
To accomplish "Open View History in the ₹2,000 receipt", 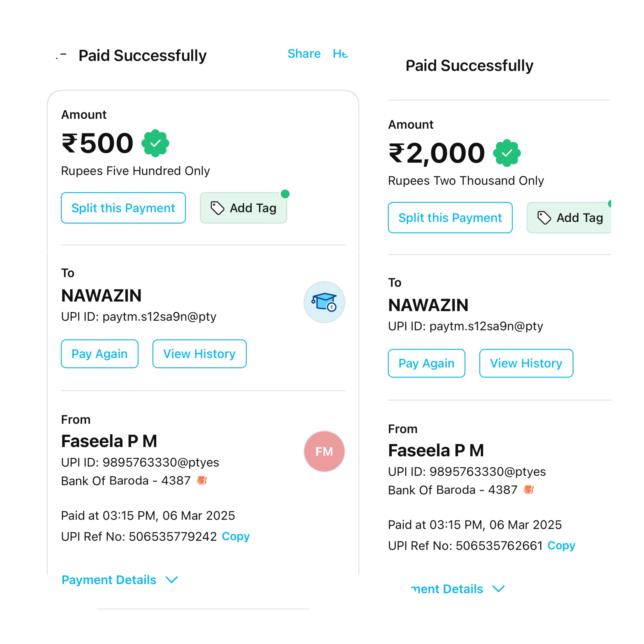I will 526,363.
